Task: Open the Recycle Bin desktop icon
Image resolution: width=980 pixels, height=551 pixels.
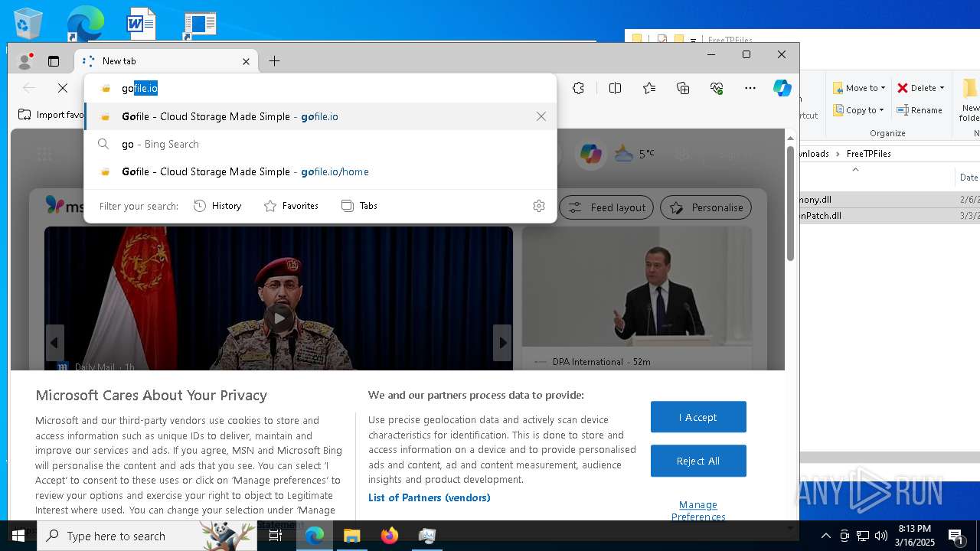Action: click(x=29, y=23)
